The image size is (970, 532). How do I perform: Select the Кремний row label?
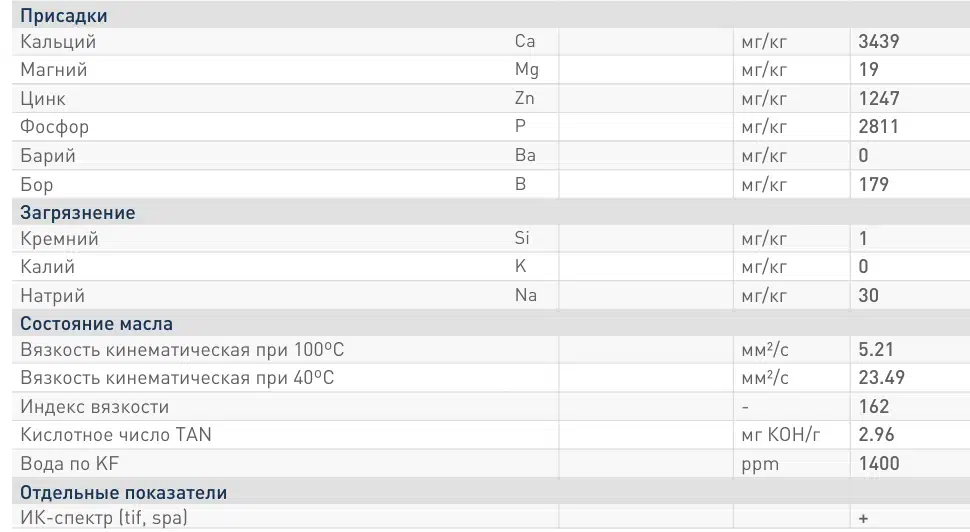click(x=59, y=238)
